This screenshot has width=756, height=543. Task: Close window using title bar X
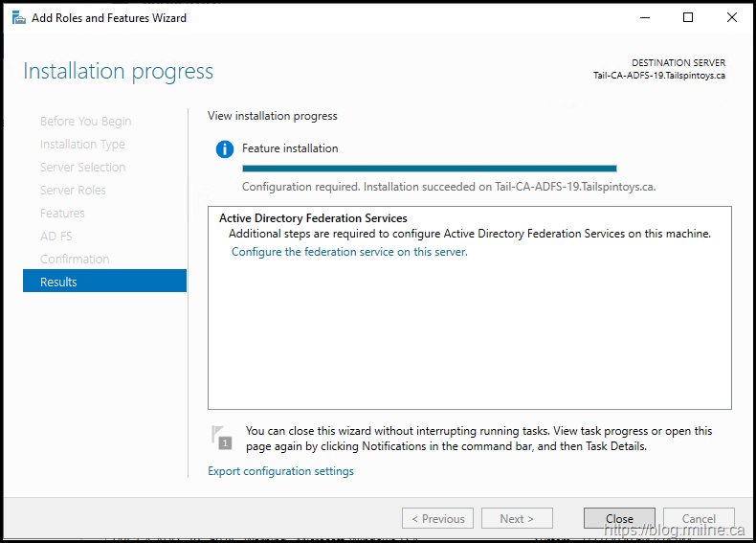[732, 17]
